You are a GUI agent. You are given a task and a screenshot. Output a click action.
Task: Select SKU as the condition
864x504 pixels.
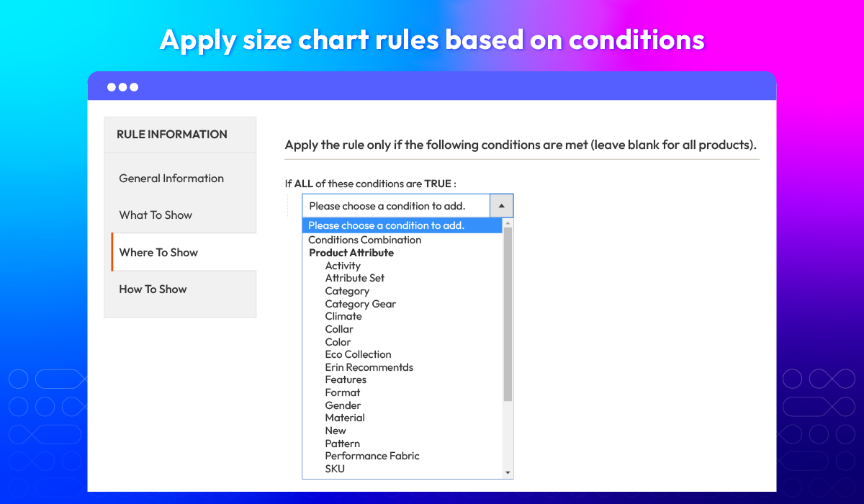coord(335,469)
